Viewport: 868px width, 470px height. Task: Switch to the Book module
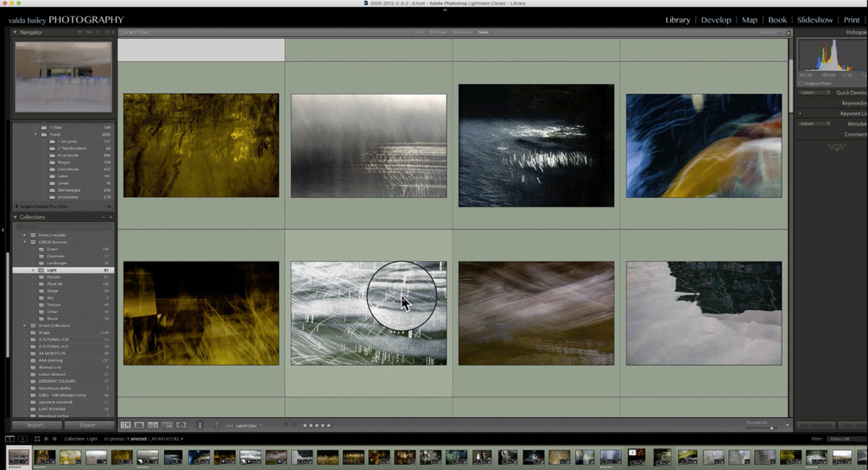(777, 20)
